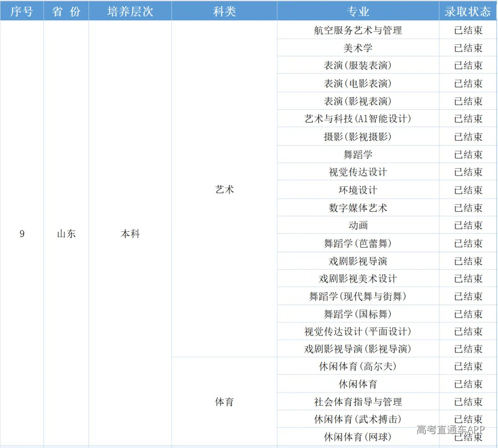Click 戏剧影视导演(影视导演) major cell
498x448 pixels.
(x=358, y=349)
